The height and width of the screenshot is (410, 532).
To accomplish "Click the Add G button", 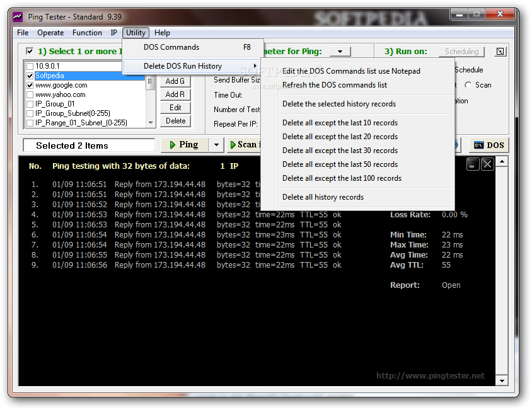I will pyautogui.click(x=175, y=81).
